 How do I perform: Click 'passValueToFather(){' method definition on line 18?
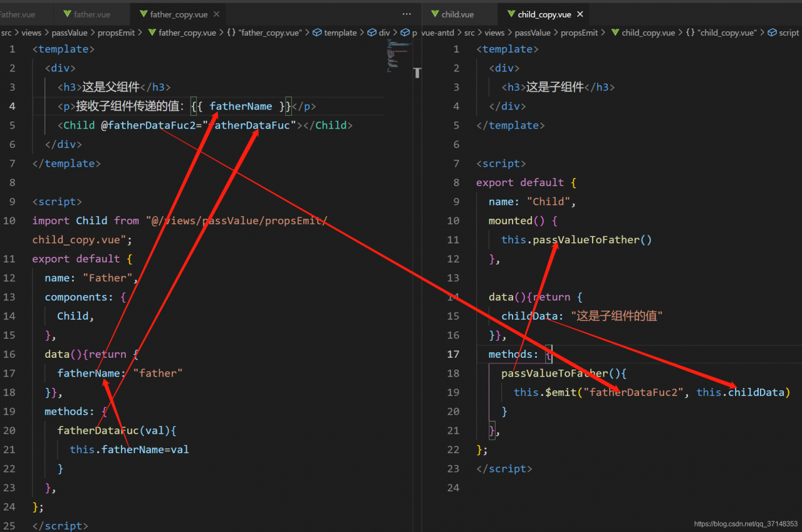click(564, 373)
